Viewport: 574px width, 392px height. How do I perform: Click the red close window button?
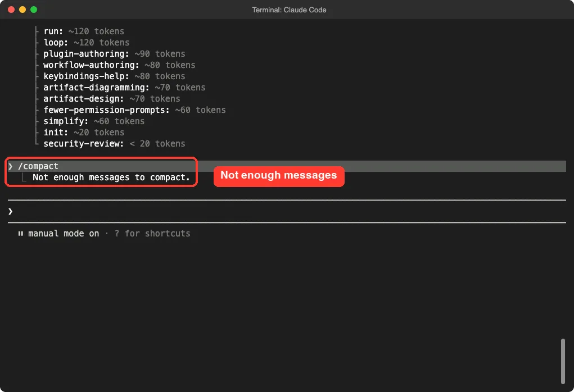tap(11, 10)
